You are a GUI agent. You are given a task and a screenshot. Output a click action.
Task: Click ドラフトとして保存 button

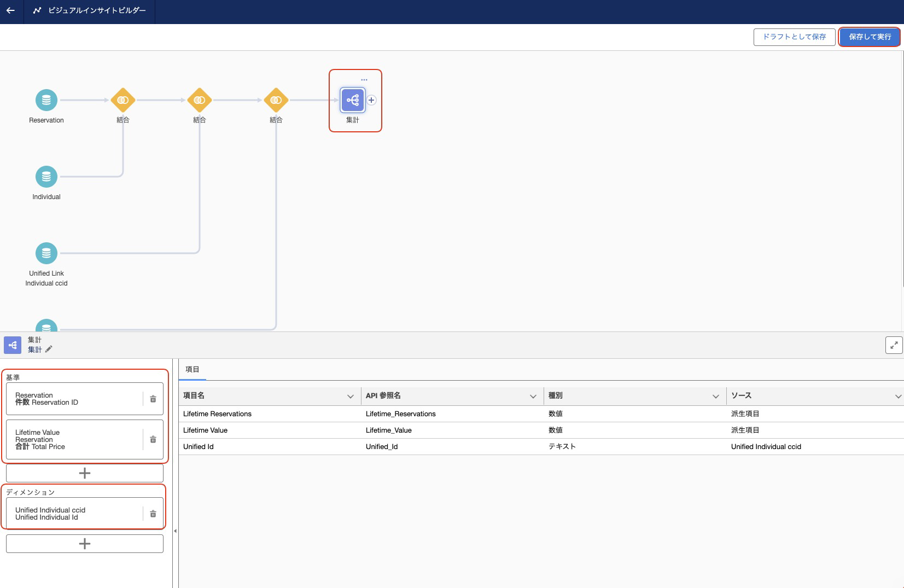[x=794, y=37]
